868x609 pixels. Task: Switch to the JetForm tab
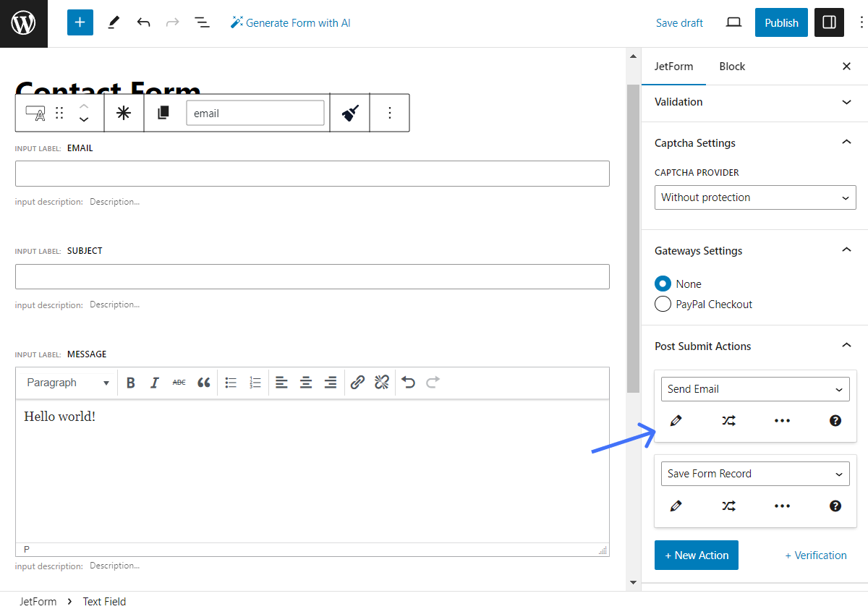coord(673,67)
